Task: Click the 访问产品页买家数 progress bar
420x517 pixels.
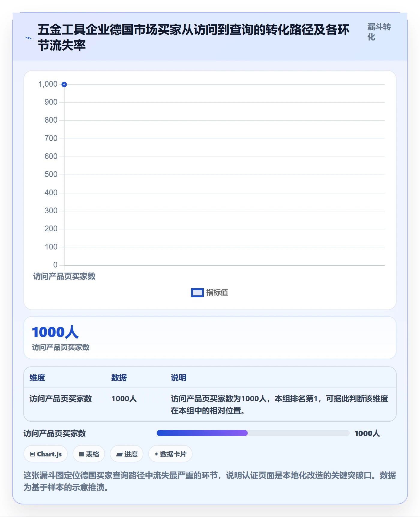Action: pos(253,433)
